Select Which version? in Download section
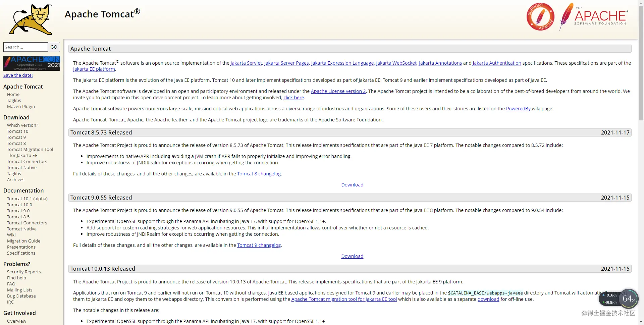 22,125
